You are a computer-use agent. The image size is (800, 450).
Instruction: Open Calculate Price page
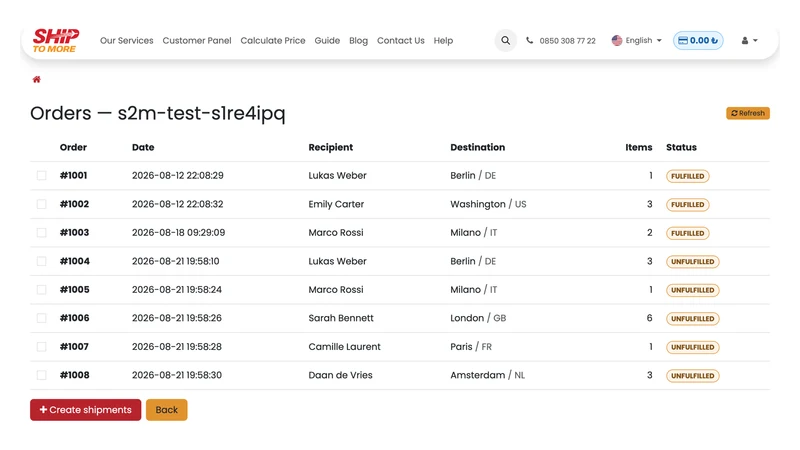(x=273, y=40)
